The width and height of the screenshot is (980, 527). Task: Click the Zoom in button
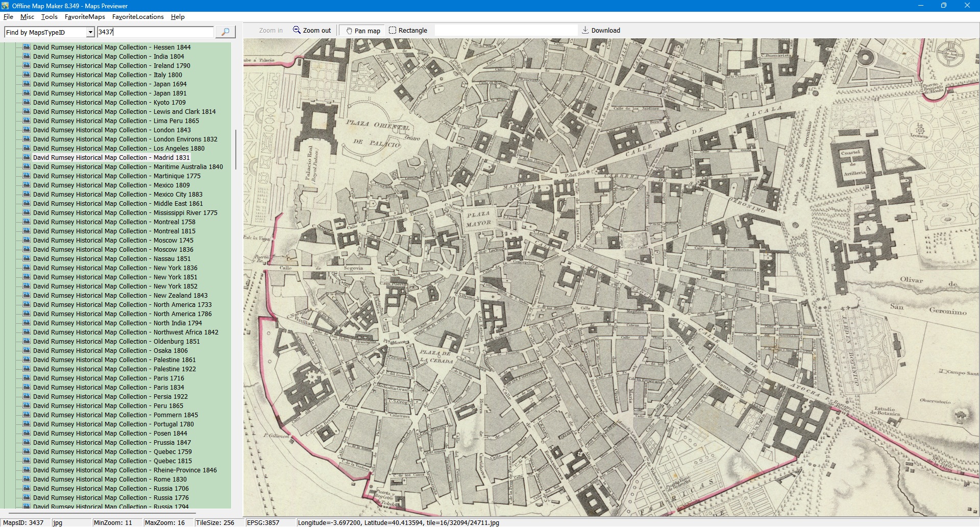[271, 30]
